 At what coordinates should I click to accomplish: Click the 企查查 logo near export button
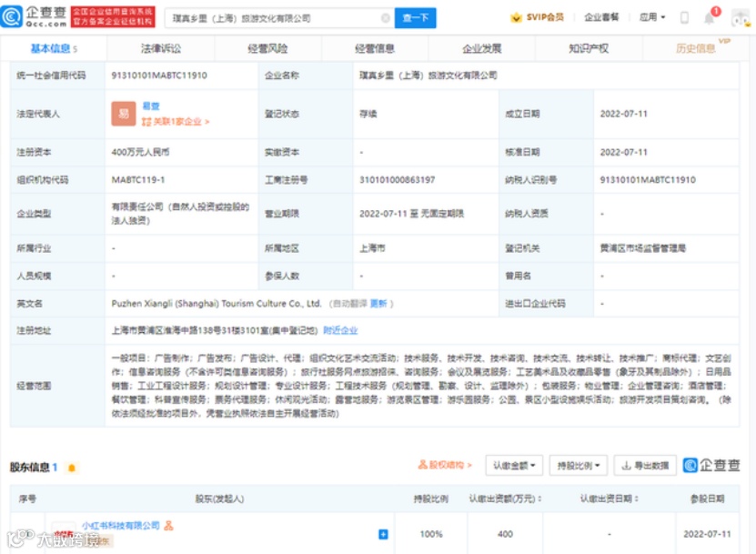coord(711,465)
